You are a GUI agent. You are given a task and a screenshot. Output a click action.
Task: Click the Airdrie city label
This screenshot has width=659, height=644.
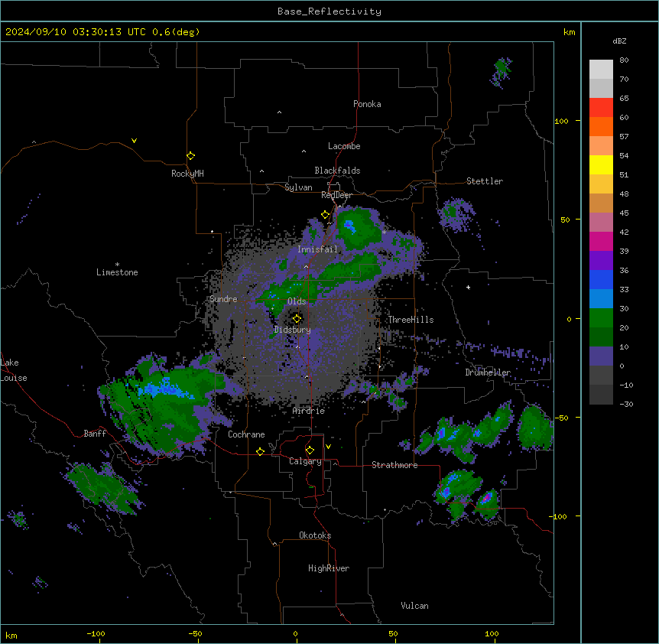[x=309, y=411]
